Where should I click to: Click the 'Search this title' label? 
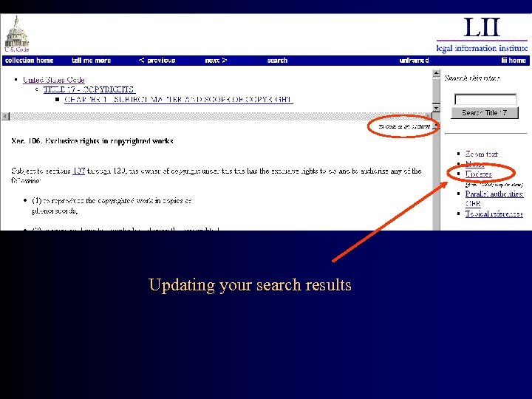pyautogui.click(x=472, y=78)
